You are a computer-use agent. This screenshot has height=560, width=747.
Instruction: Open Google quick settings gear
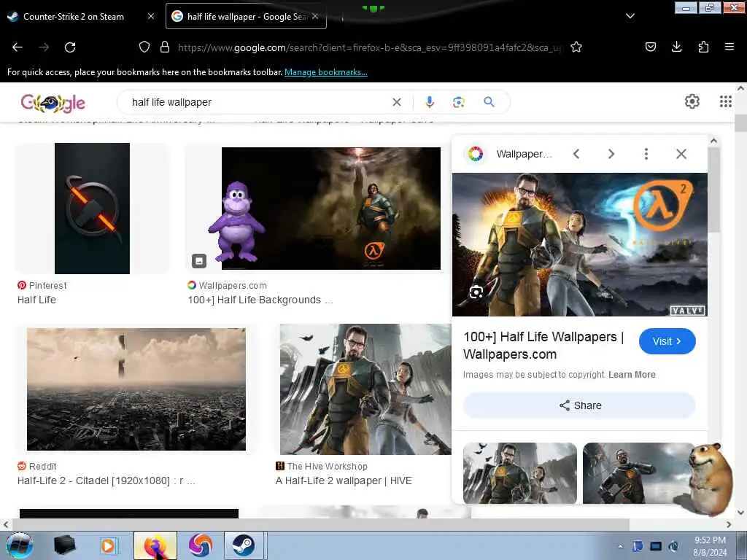coord(692,101)
